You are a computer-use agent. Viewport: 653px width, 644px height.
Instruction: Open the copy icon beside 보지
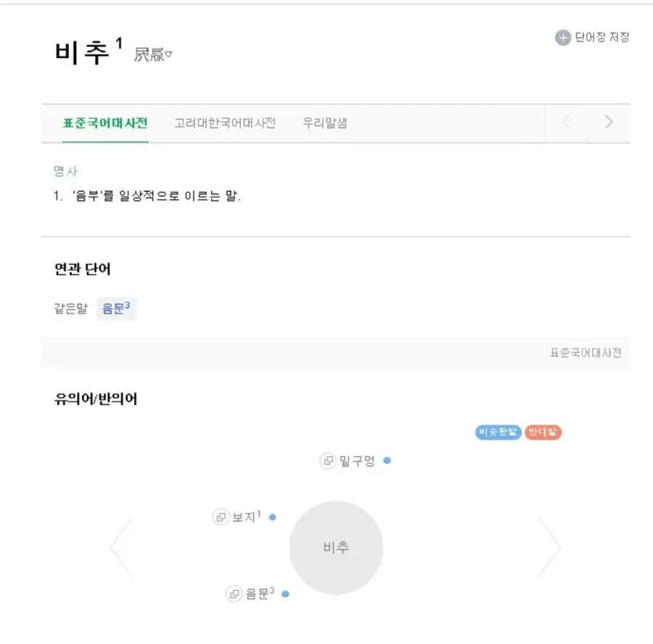pyautogui.click(x=221, y=517)
